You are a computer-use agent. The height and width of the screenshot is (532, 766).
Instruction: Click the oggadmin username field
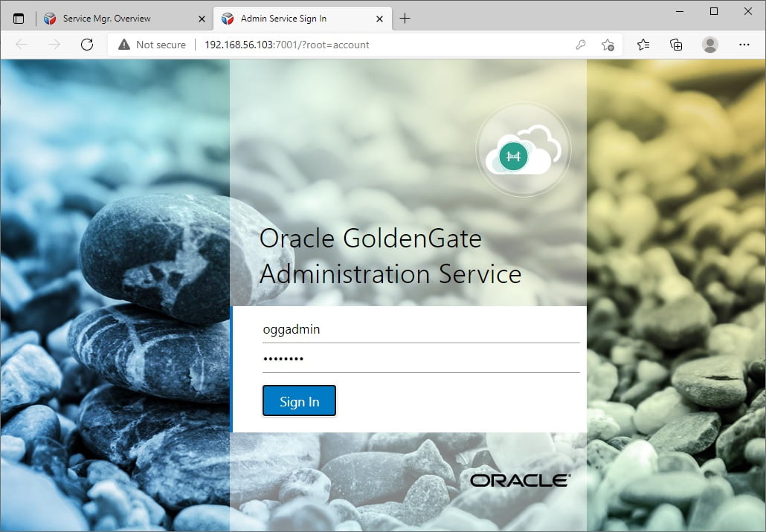[421, 329]
